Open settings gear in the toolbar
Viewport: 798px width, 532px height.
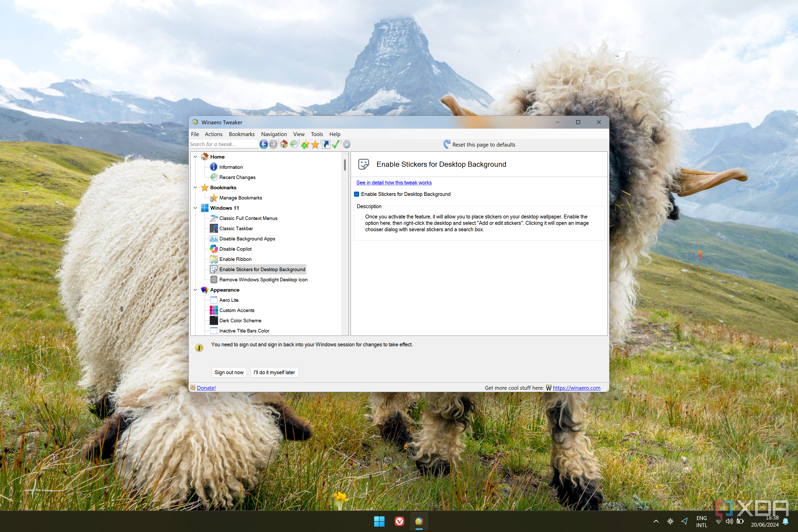346,145
